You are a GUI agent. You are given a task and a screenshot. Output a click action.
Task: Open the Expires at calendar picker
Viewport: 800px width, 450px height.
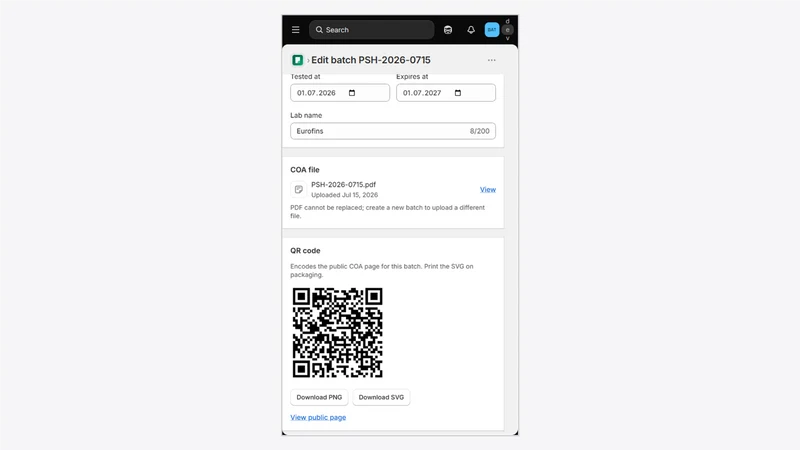click(458, 93)
